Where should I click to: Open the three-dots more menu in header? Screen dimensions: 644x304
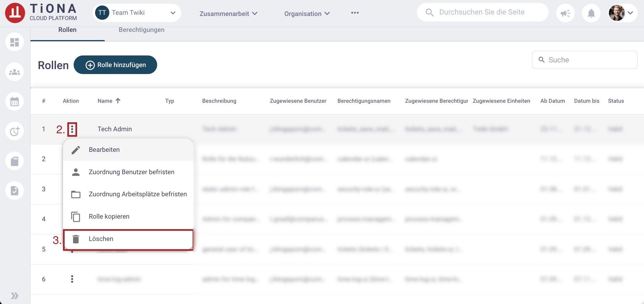[355, 13]
